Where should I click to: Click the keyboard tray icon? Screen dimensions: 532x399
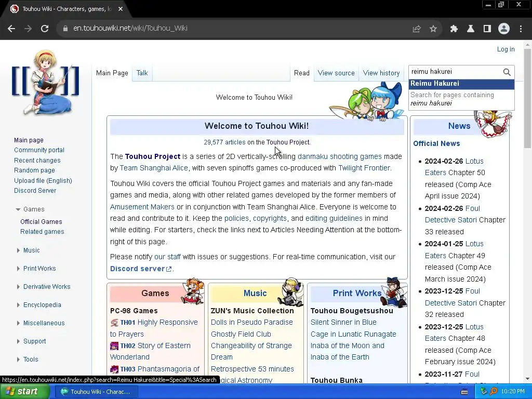[x=464, y=392]
